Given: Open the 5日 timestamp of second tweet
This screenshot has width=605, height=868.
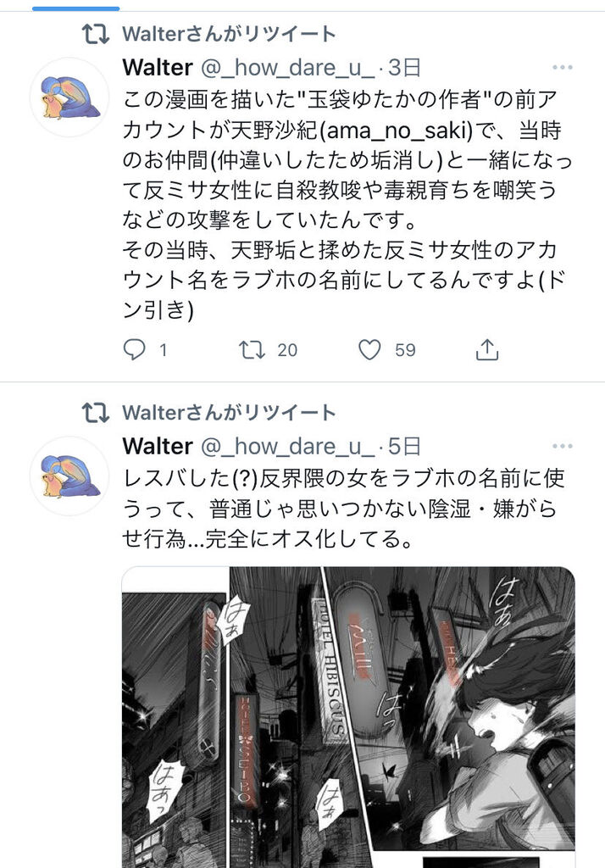Looking at the screenshot, I should [405, 446].
